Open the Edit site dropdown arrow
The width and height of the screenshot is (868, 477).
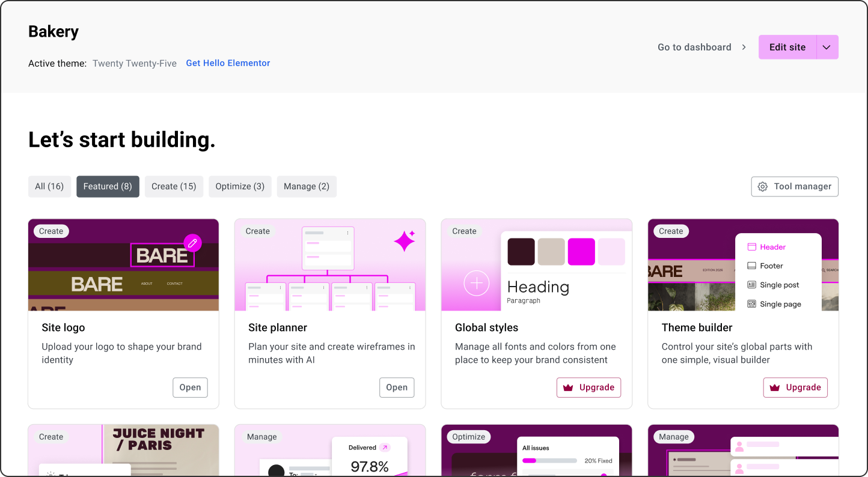[x=827, y=47]
